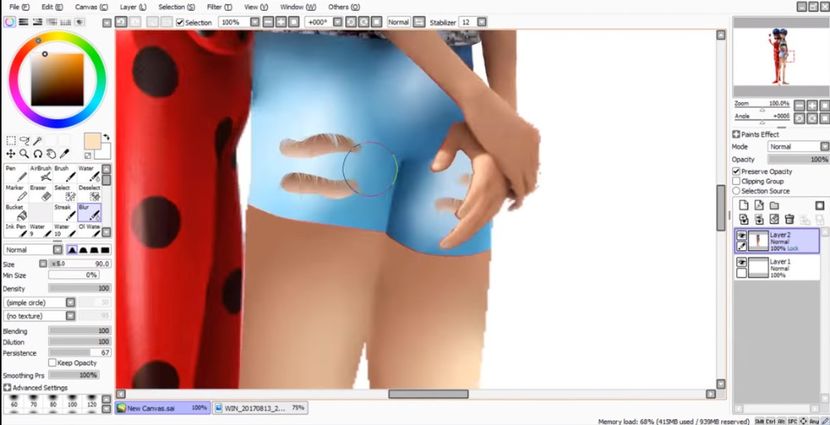Select the Brush tool
The width and height of the screenshot is (830, 425).
click(x=64, y=174)
